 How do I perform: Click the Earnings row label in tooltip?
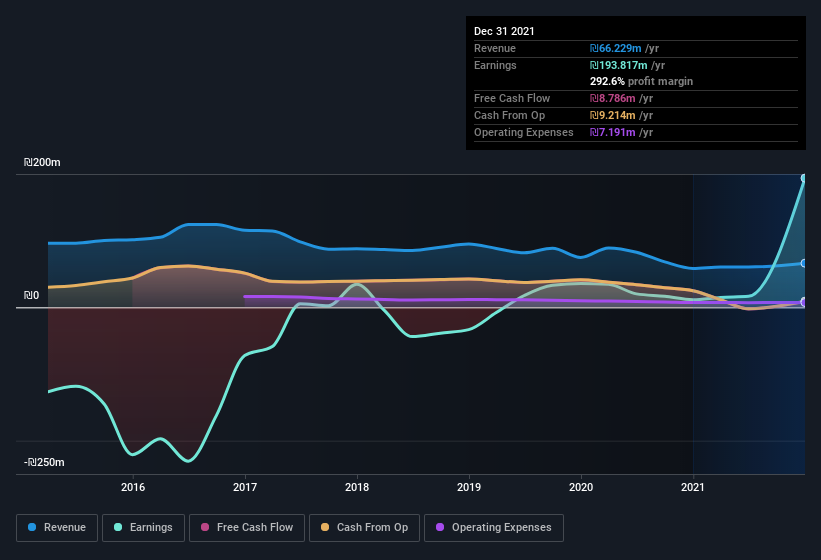(x=495, y=65)
